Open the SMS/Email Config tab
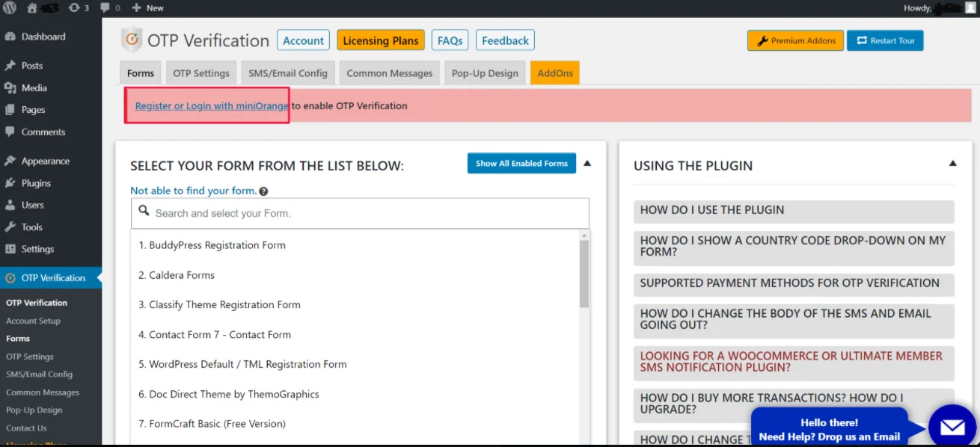 click(x=288, y=73)
